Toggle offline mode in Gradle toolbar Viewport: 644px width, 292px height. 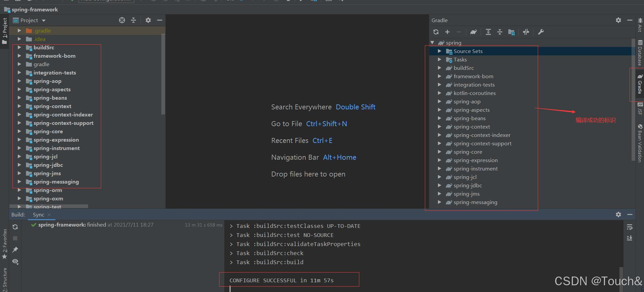tap(526, 32)
